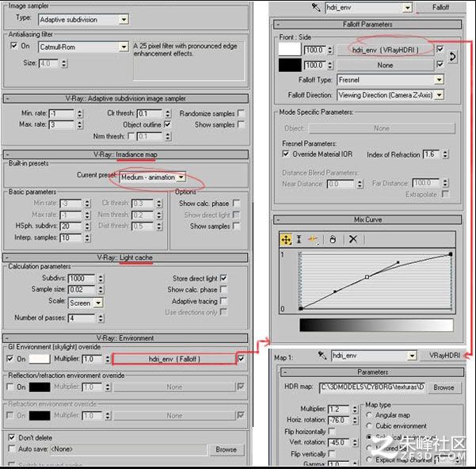This screenshot has width=476, height=469.
Task: Collapse V-Ray:: Adaptive subdivision image sampler rollout
Action: click(x=125, y=99)
